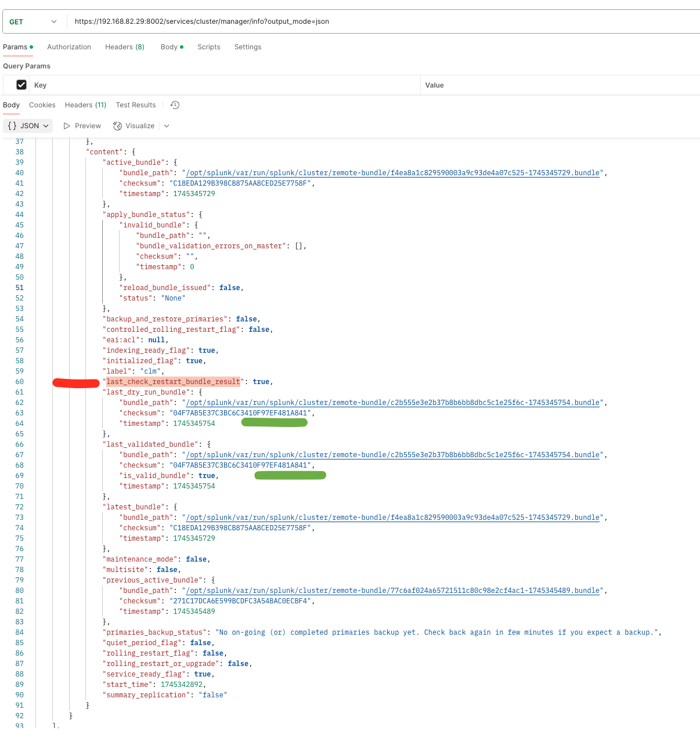Screen dimensions: 700x731
Task: Click the Preview play icon
Action: point(66,125)
